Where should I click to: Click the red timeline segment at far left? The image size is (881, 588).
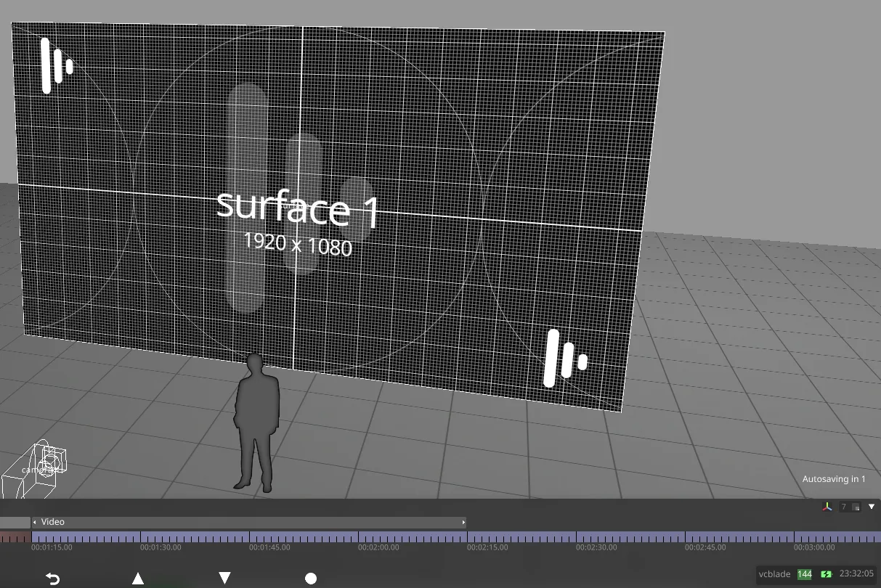point(15,538)
